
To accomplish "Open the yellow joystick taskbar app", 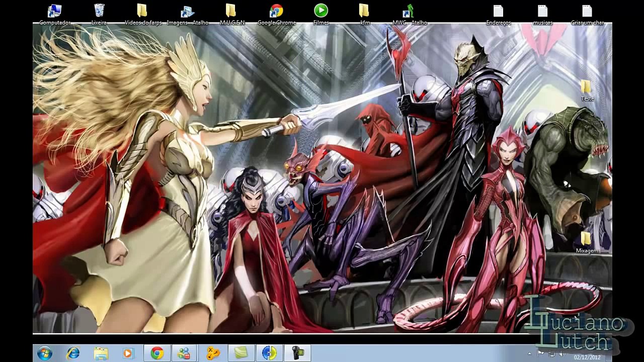I will tap(213, 353).
